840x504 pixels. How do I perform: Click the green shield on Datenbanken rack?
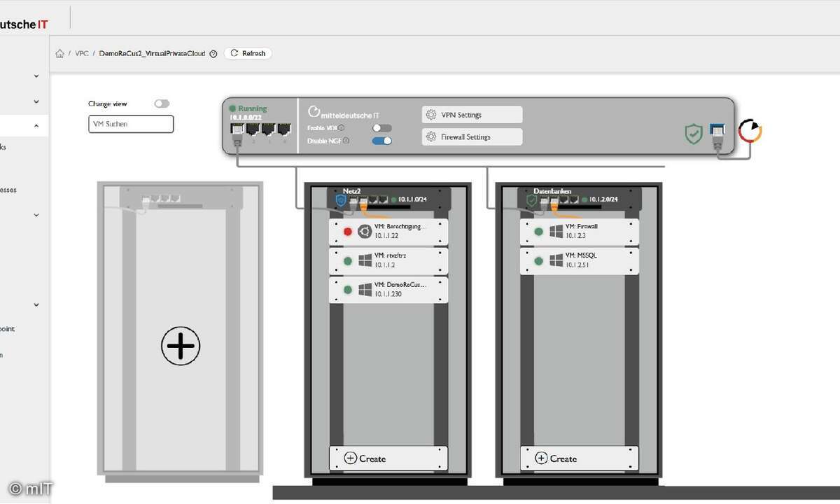point(532,200)
